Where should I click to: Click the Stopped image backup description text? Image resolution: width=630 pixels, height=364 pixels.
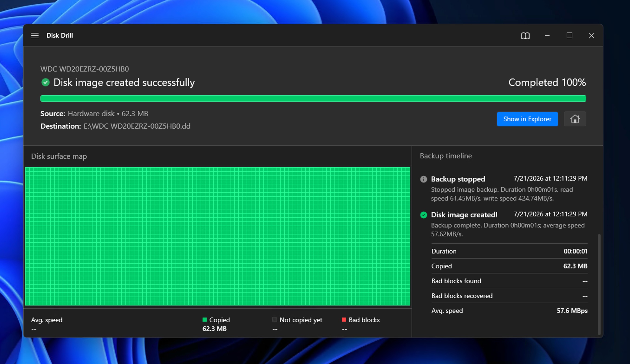tap(502, 194)
